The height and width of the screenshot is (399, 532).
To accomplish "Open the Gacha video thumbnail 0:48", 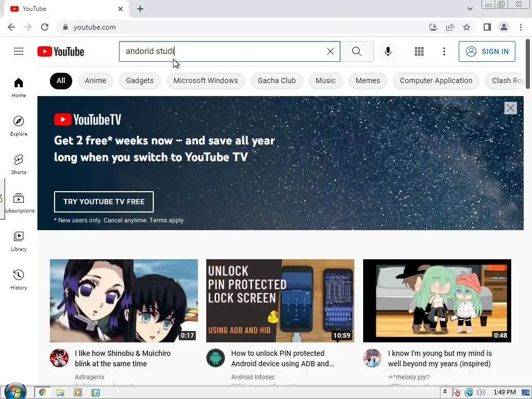I will pyautogui.click(x=437, y=301).
